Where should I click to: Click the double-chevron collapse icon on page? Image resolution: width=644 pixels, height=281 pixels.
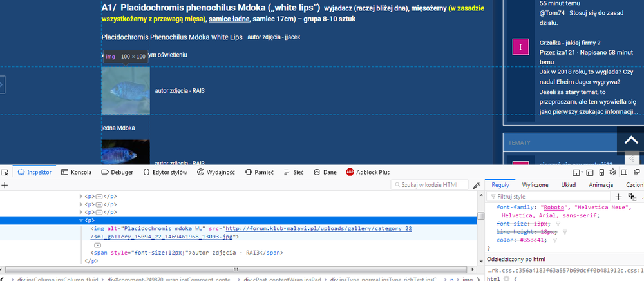coord(633,159)
